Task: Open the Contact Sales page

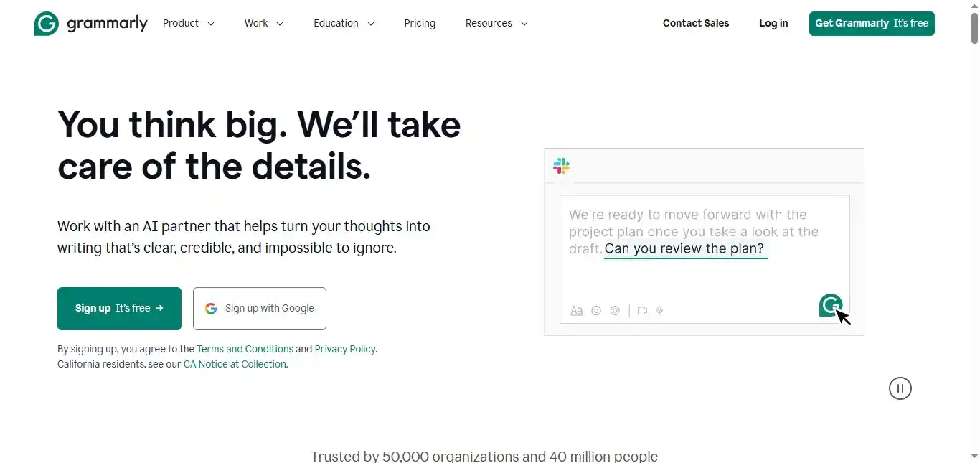Action: (x=696, y=23)
